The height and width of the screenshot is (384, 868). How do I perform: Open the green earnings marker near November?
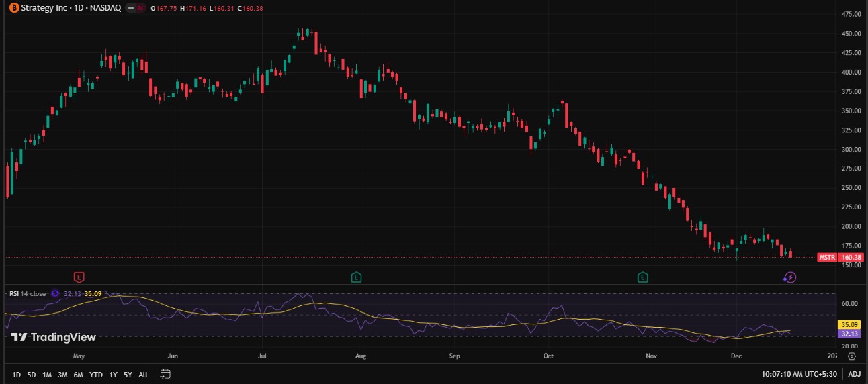tap(643, 277)
